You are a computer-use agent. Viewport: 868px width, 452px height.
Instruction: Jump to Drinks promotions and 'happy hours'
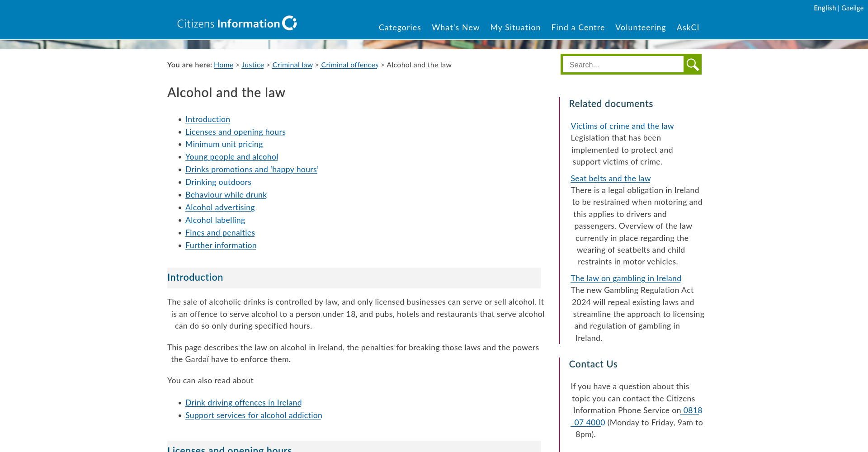point(252,169)
